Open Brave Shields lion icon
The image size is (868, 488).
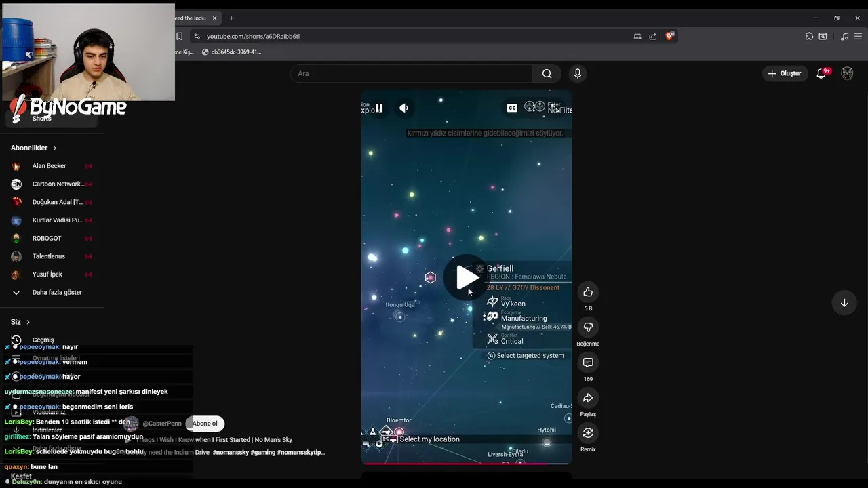(x=669, y=36)
